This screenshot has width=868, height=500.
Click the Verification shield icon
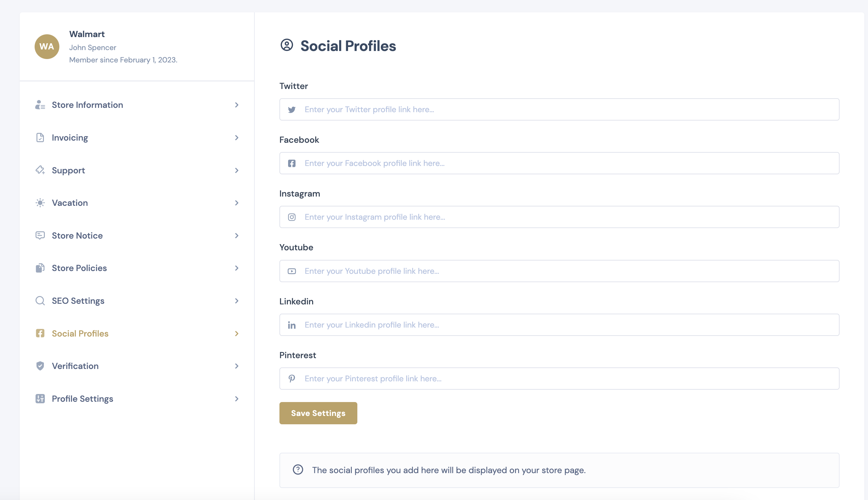[40, 366]
